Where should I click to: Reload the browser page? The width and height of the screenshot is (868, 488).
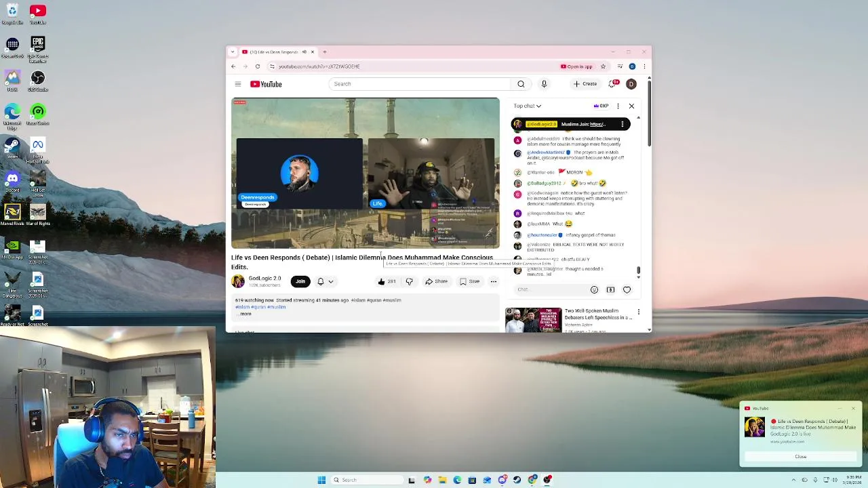coord(258,66)
